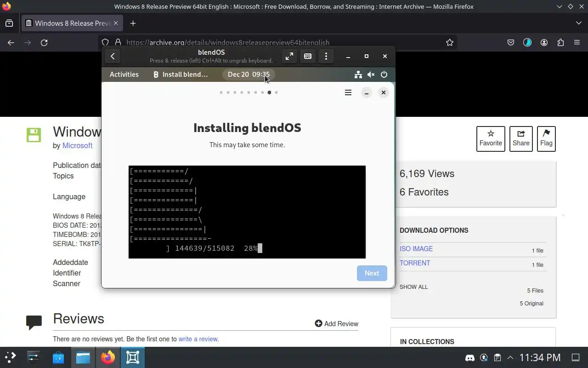Open Activities in the blendOS guest

click(x=124, y=75)
